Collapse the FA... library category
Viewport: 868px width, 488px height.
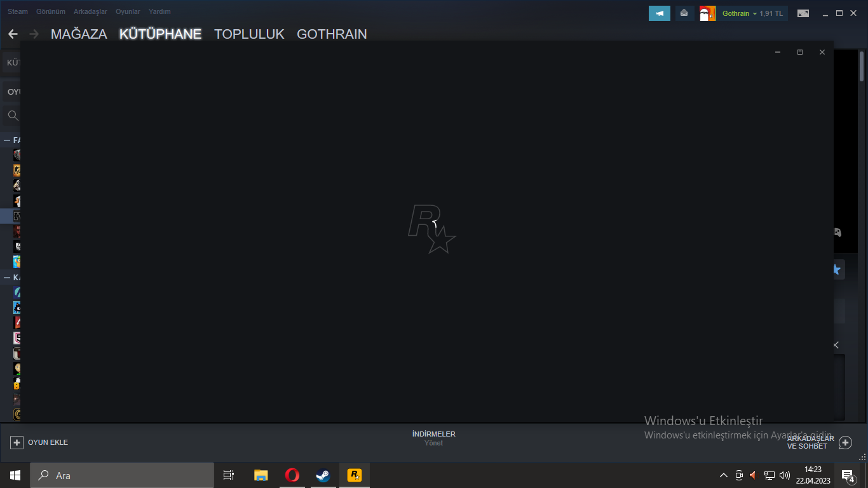pyautogui.click(x=7, y=140)
